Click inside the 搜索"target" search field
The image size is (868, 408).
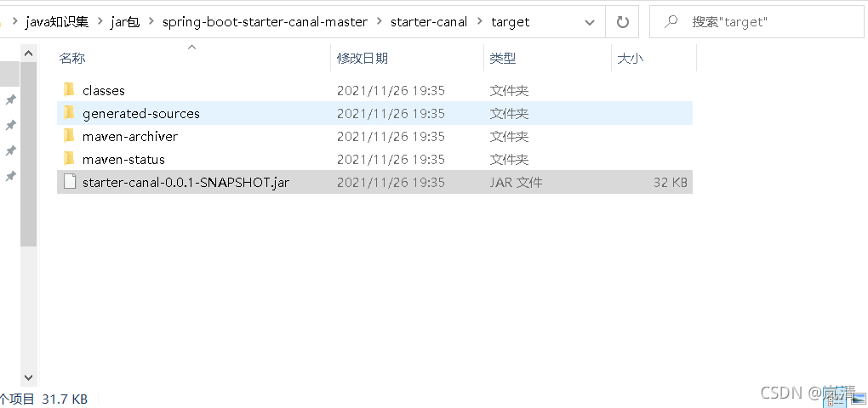pos(770,22)
